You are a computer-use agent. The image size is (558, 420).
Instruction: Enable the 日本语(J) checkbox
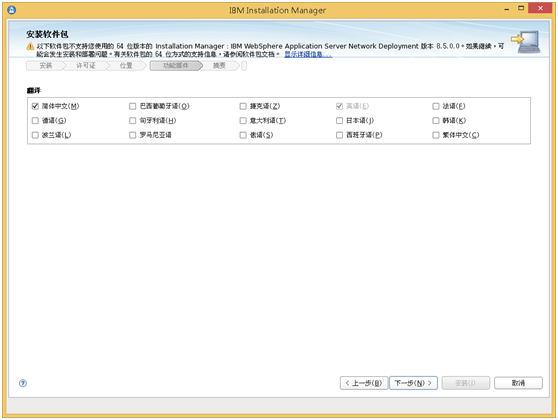pyautogui.click(x=339, y=121)
